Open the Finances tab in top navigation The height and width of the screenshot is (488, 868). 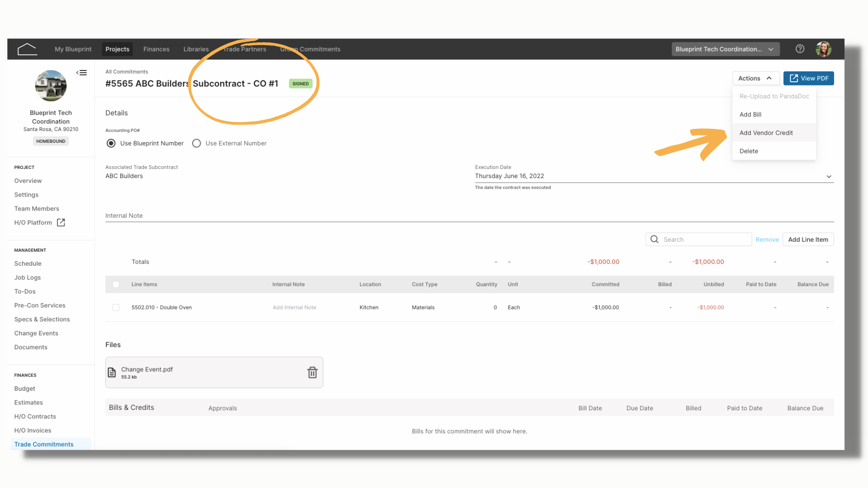(x=156, y=49)
